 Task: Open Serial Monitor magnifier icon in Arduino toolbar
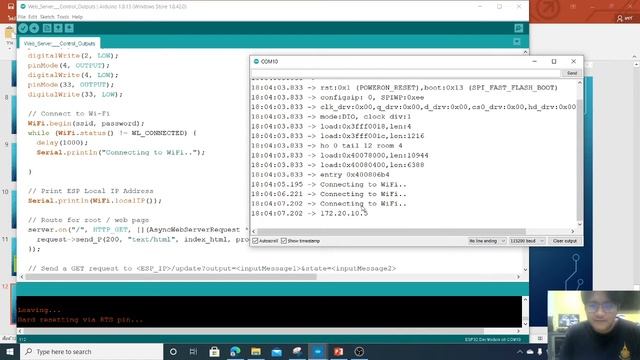518,28
